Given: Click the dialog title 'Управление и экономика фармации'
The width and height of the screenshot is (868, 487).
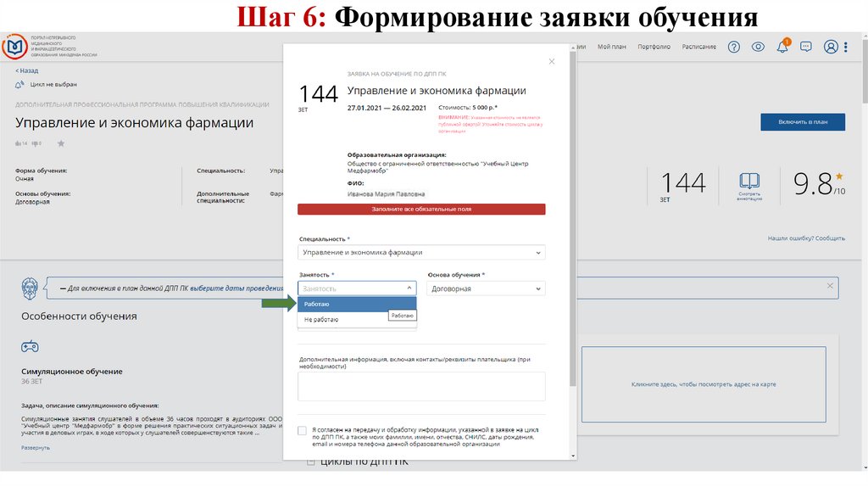Looking at the screenshot, I should coord(437,91).
